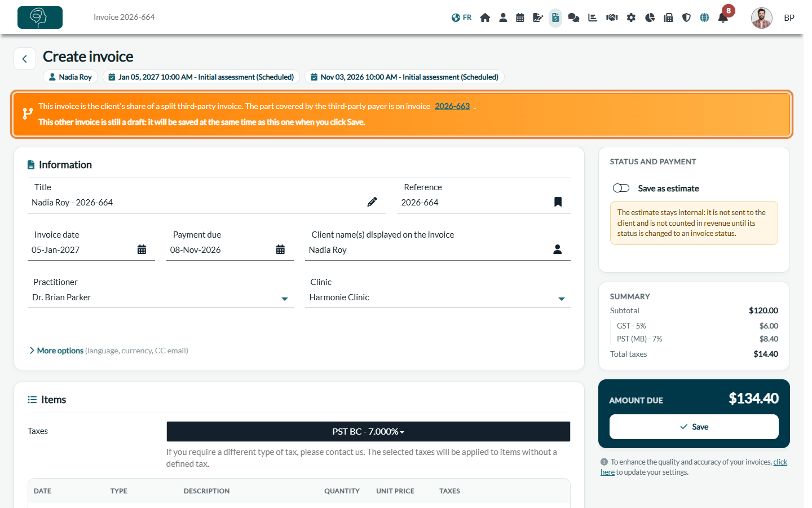Click the person icon in client name field
This screenshot has width=812, height=508.
click(558, 249)
